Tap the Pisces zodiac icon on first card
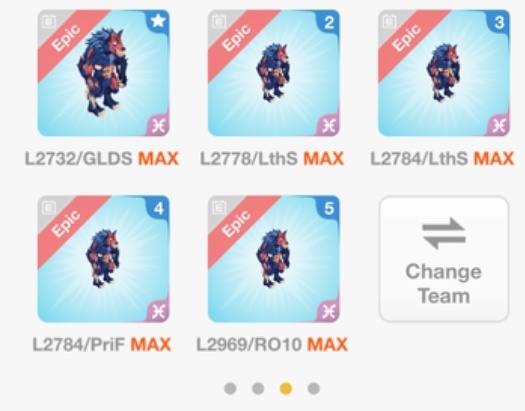This screenshot has height=411, width=525. (159, 126)
